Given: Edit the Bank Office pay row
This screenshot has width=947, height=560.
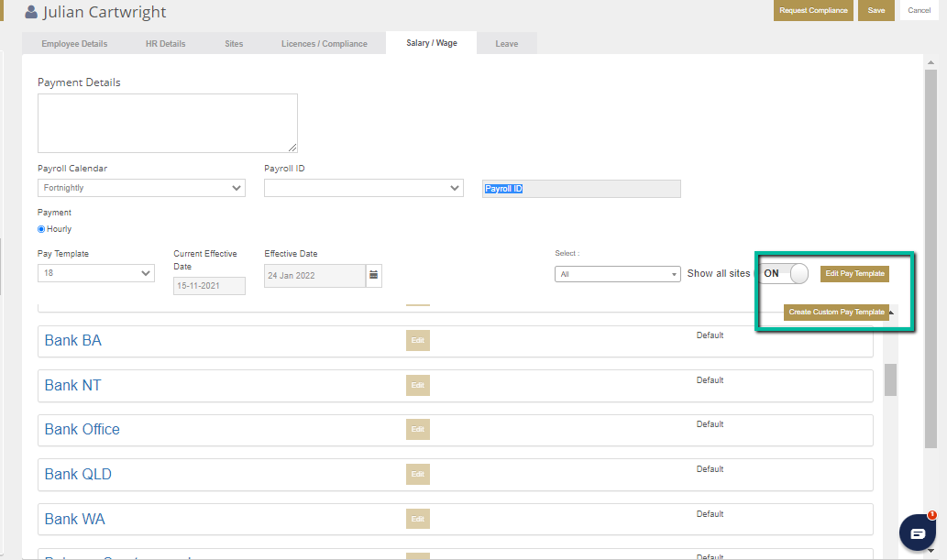Looking at the screenshot, I should pos(418,430).
